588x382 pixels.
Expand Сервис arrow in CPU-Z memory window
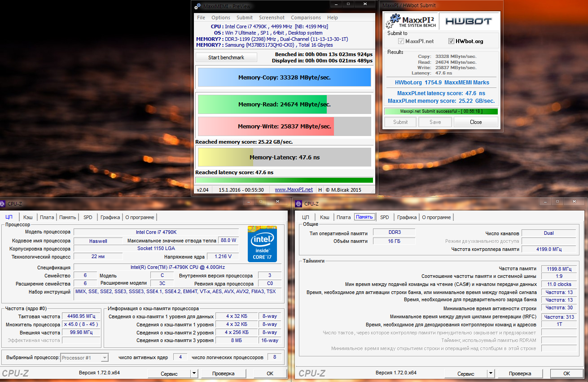click(491, 373)
